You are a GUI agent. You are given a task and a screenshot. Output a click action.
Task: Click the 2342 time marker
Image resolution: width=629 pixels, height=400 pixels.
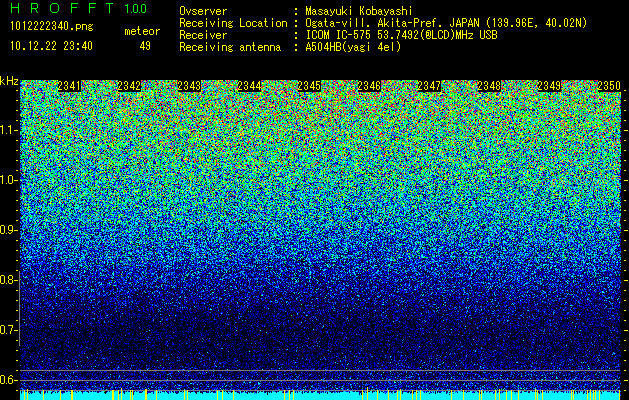click(129, 86)
